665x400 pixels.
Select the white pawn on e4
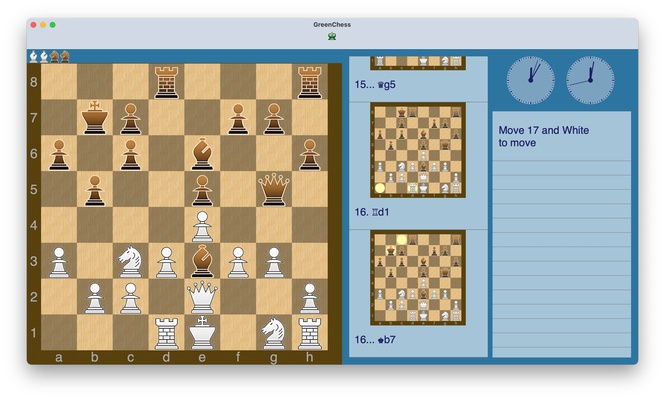point(202,227)
